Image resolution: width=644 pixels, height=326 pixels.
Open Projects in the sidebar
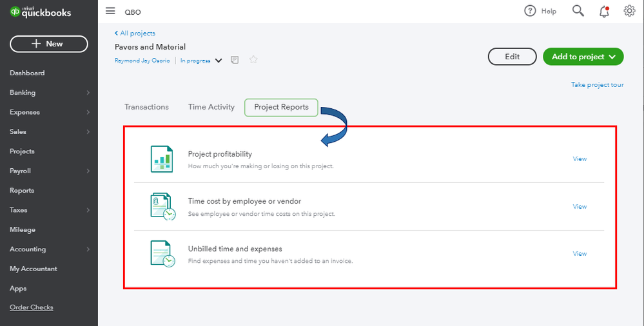[22, 151]
